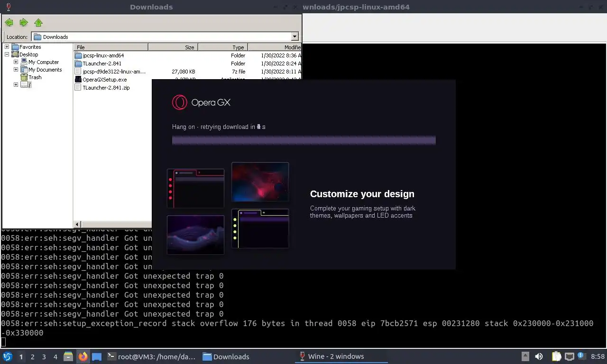The image size is (607, 364).
Task: Switch to workspace 1 in taskbar
Action: tap(21, 357)
